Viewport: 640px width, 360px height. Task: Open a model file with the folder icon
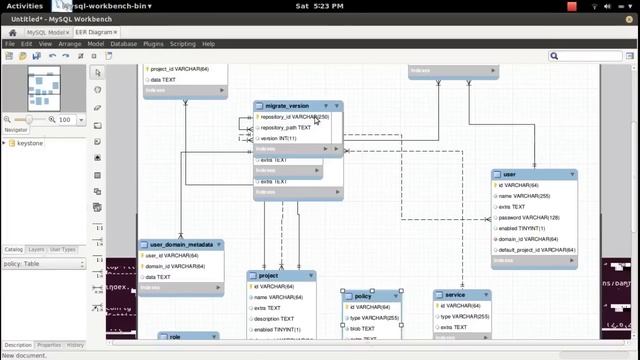(23, 56)
